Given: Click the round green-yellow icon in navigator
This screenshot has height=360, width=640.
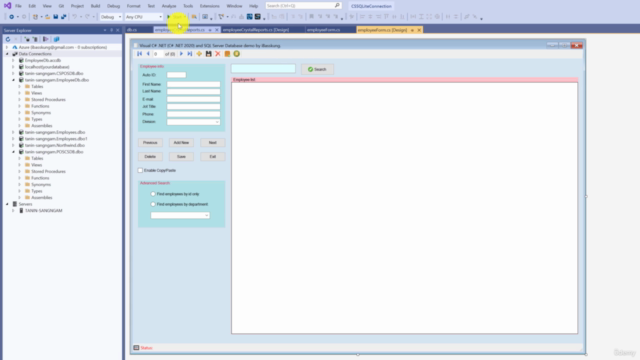Looking at the screenshot, I should 237,54.
